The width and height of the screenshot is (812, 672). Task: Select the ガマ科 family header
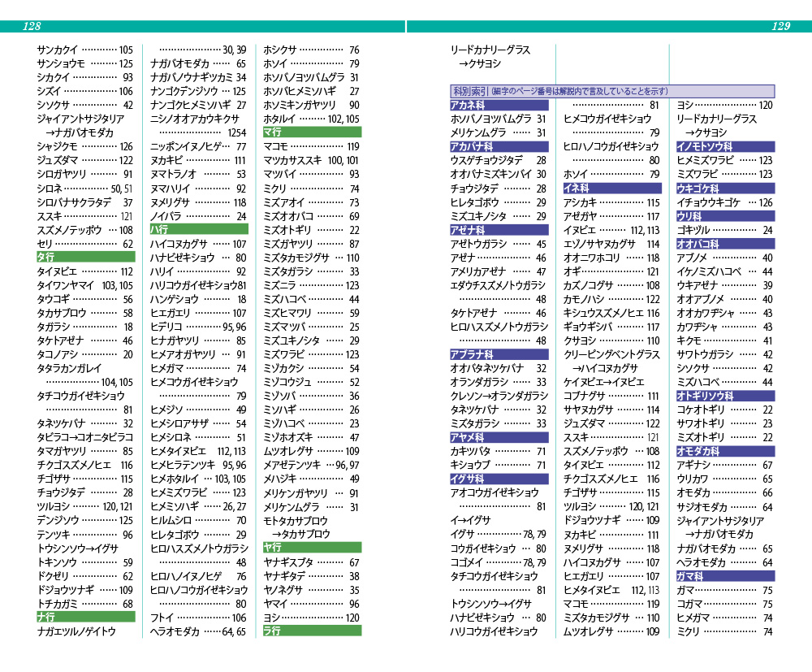tap(725, 576)
